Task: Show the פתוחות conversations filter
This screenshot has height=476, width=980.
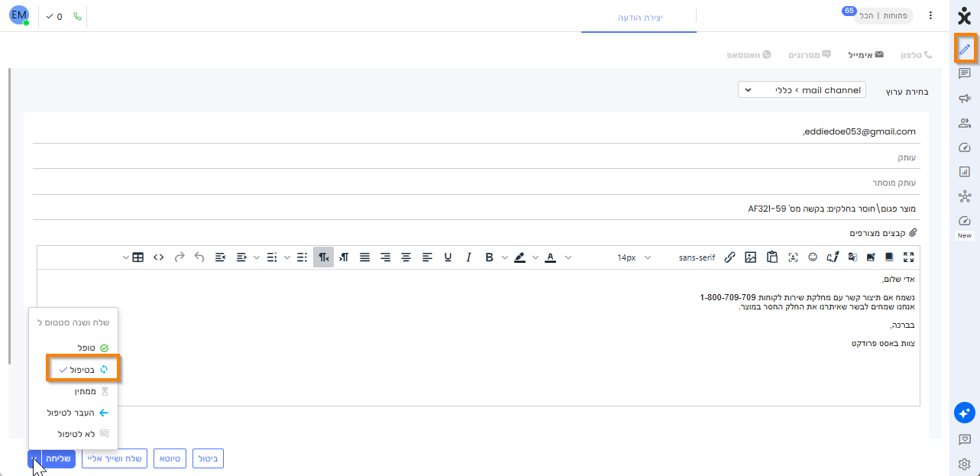Action: 895,15
